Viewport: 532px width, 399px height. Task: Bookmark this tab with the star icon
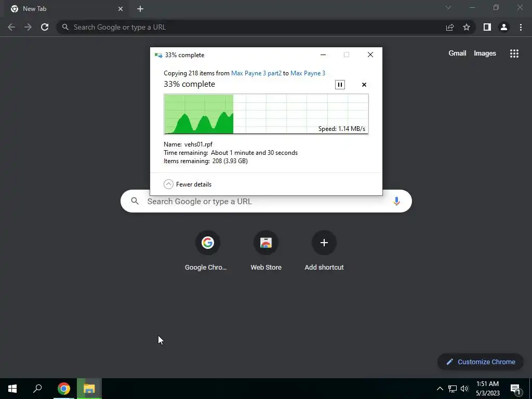tap(467, 27)
